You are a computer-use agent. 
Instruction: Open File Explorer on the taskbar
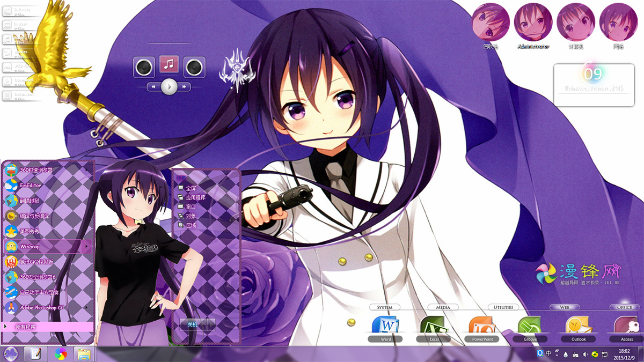pyautogui.click(x=84, y=354)
